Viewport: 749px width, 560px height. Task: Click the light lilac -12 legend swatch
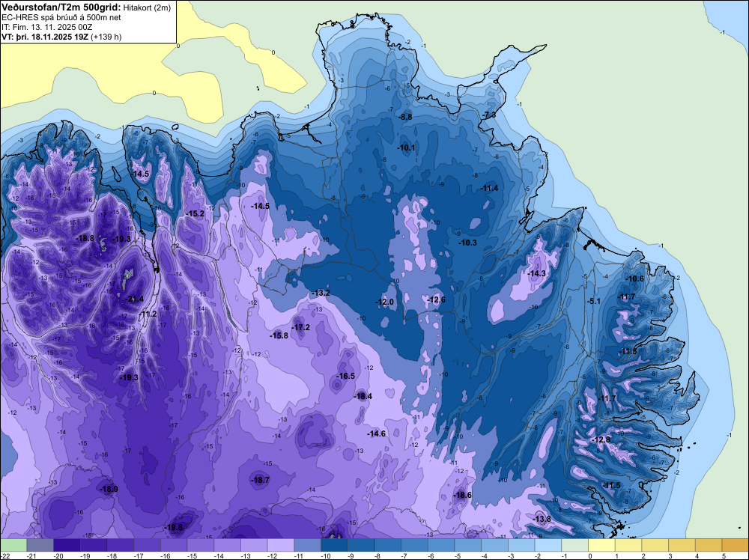pos(281,545)
